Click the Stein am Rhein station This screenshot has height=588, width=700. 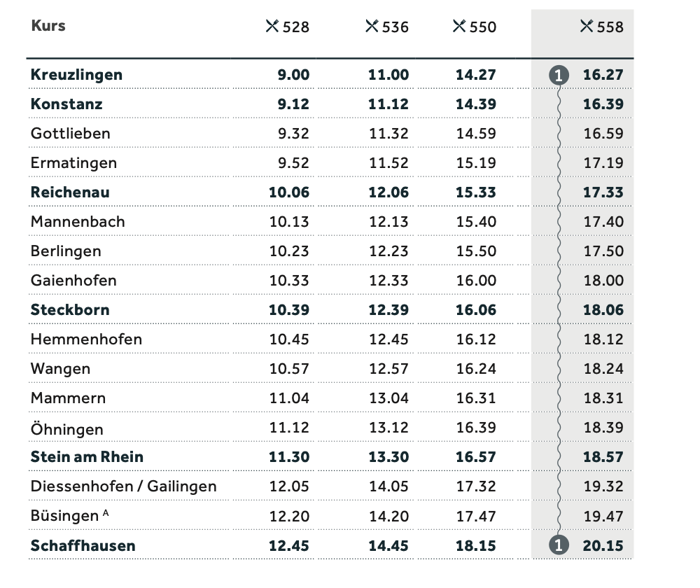point(87,456)
